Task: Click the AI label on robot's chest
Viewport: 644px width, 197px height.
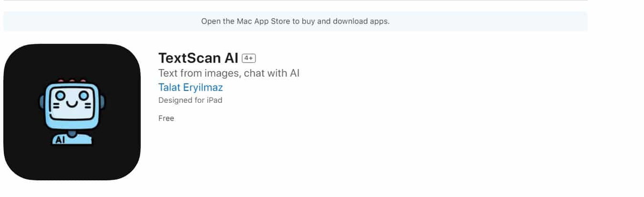Action: (60, 141)
